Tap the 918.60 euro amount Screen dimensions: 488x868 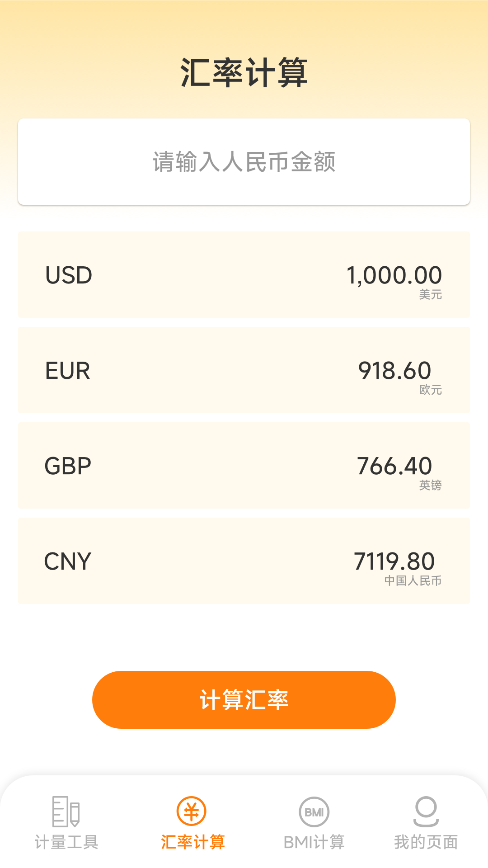(394, 371)
